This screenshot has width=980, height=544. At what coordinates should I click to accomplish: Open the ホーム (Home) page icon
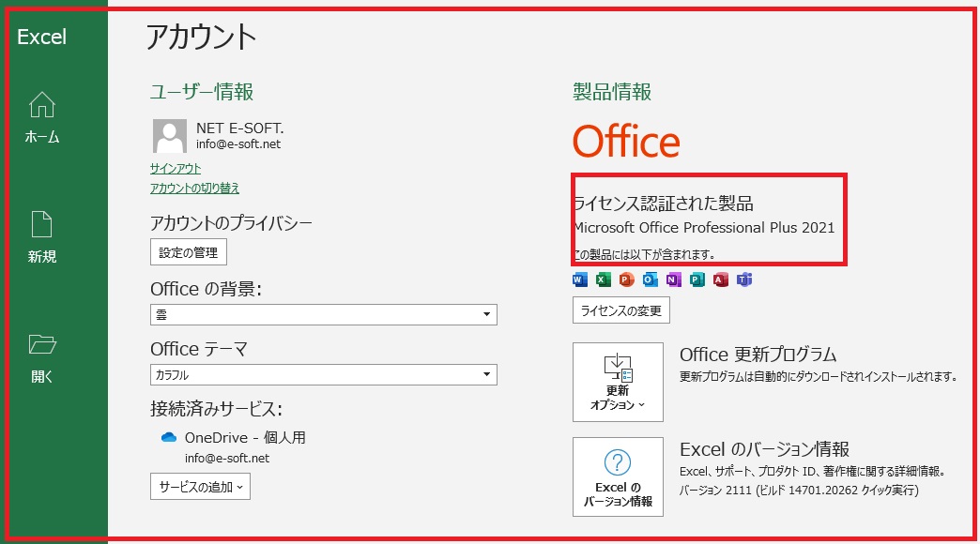pyautogui.click(x=42, y=104)
